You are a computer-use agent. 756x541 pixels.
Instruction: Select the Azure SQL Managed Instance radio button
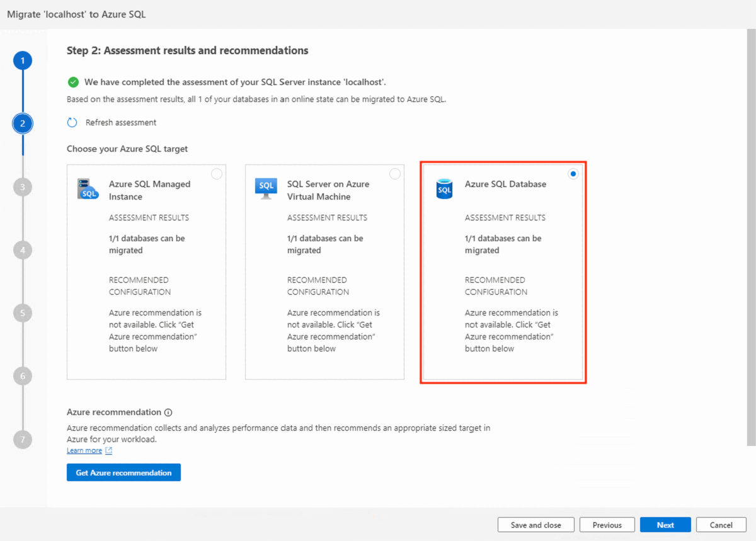pos(217,174)
